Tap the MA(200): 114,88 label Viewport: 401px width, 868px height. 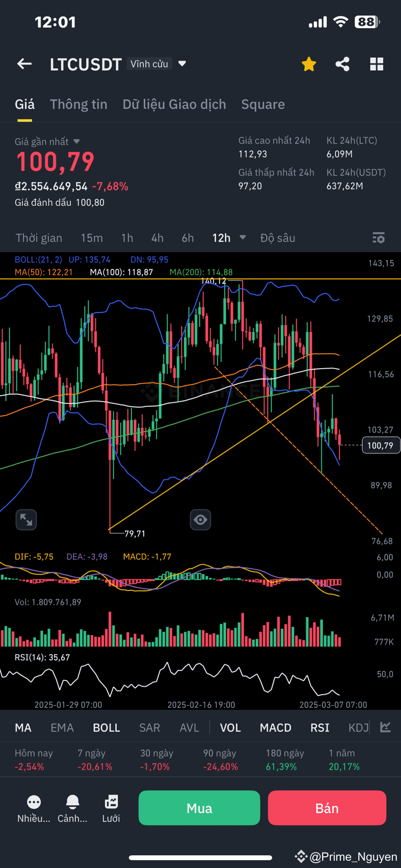[x=201, y=272]
